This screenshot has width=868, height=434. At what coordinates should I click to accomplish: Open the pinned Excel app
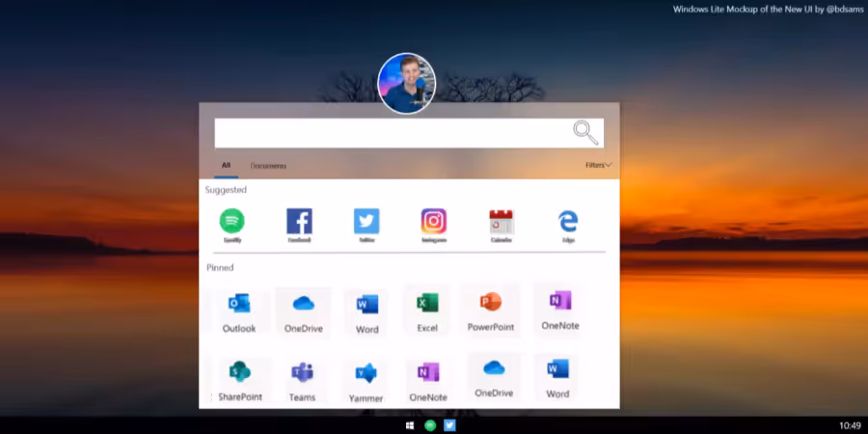click(x=427, y=312)
